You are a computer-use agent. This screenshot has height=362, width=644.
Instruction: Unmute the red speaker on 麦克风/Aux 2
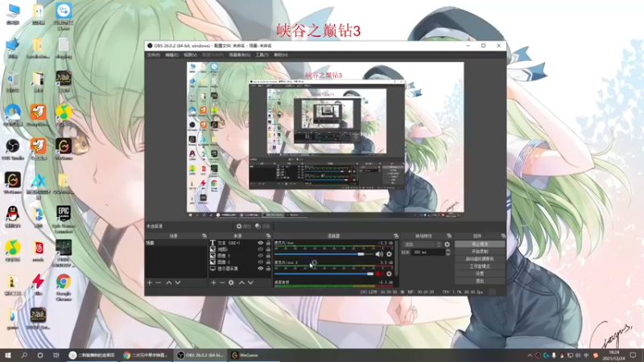pyautogui.click(x=379, y=274)
